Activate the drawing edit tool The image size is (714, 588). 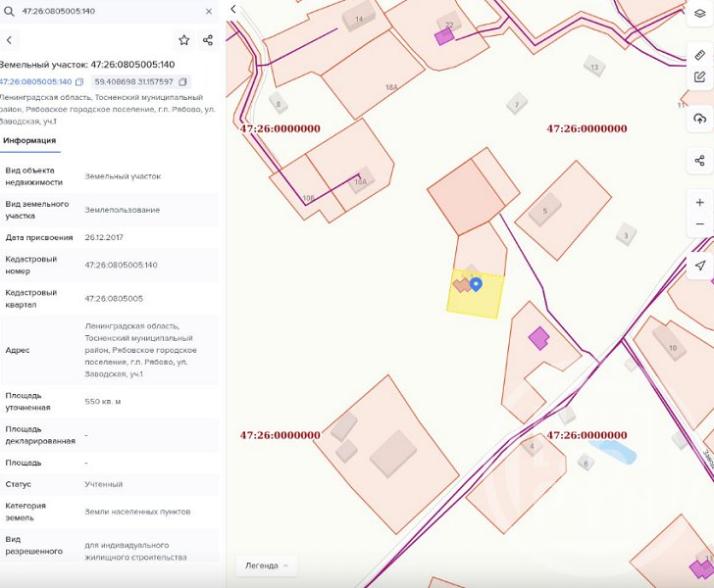(700, 76)
